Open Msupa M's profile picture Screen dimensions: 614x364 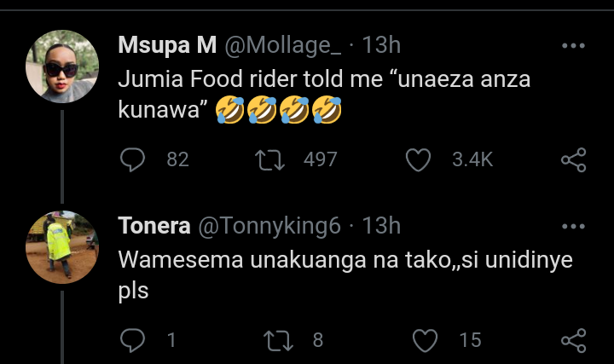coord(63,66)
